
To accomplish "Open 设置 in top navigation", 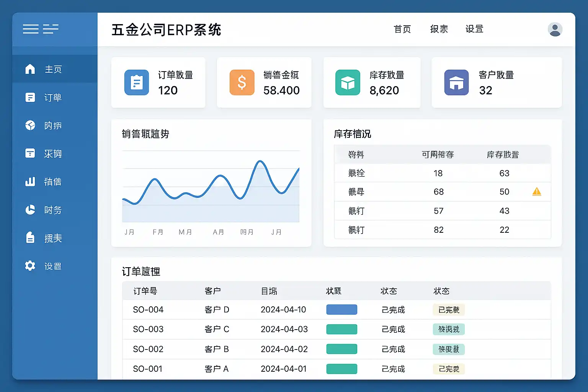I will tap(474, 29).
